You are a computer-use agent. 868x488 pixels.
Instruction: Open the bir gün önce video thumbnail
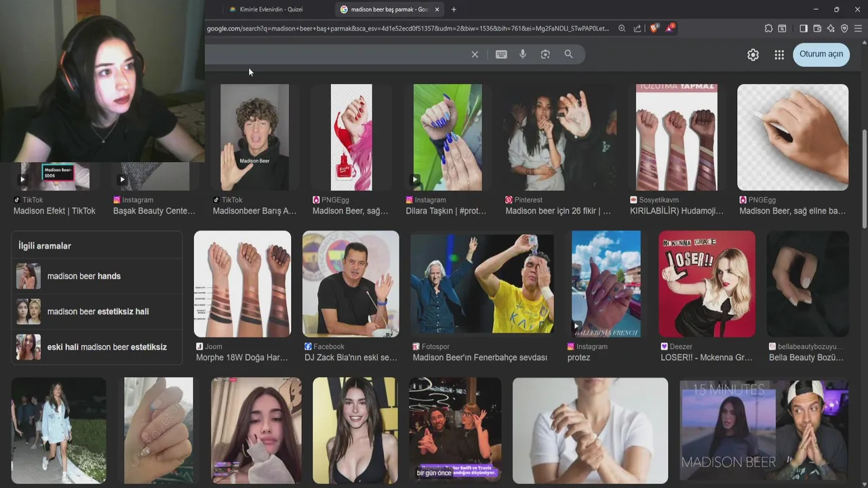(x=455, y=431)
